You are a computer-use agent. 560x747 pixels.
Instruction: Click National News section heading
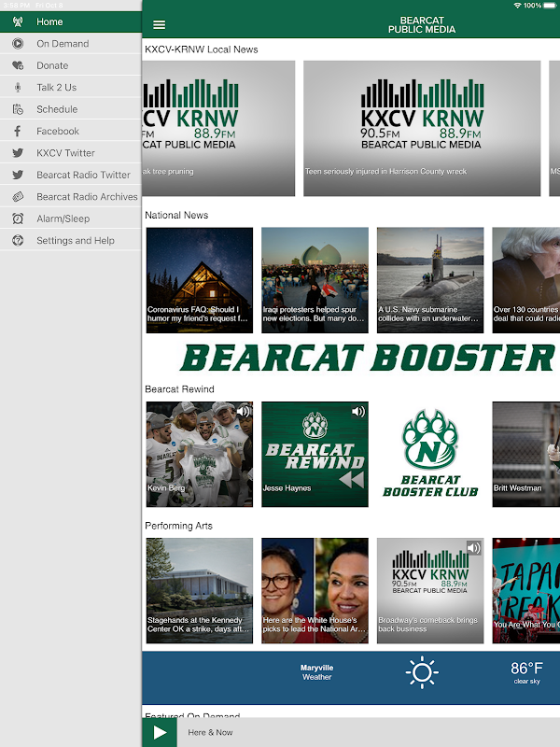coord(176,216)
